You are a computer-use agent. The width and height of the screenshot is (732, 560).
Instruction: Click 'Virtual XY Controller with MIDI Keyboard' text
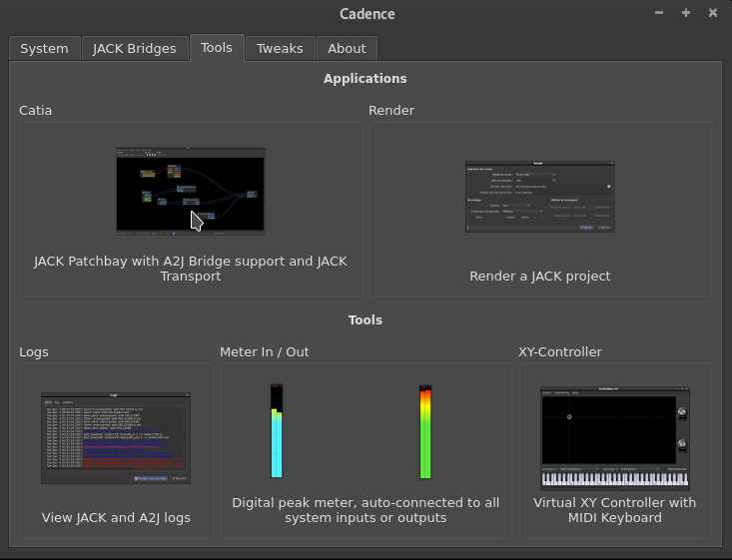[x=615, y=510]
